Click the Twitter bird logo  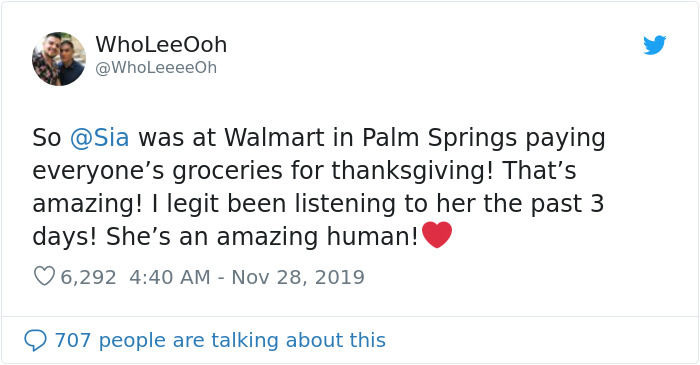654,45
